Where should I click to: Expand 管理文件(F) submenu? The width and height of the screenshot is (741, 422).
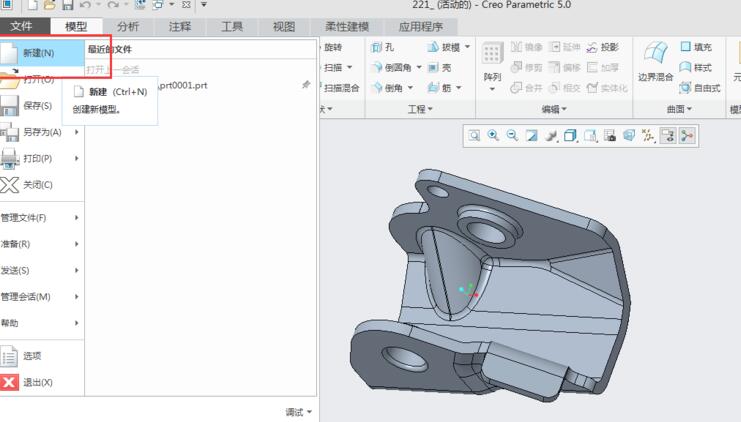tap(42, 218)
